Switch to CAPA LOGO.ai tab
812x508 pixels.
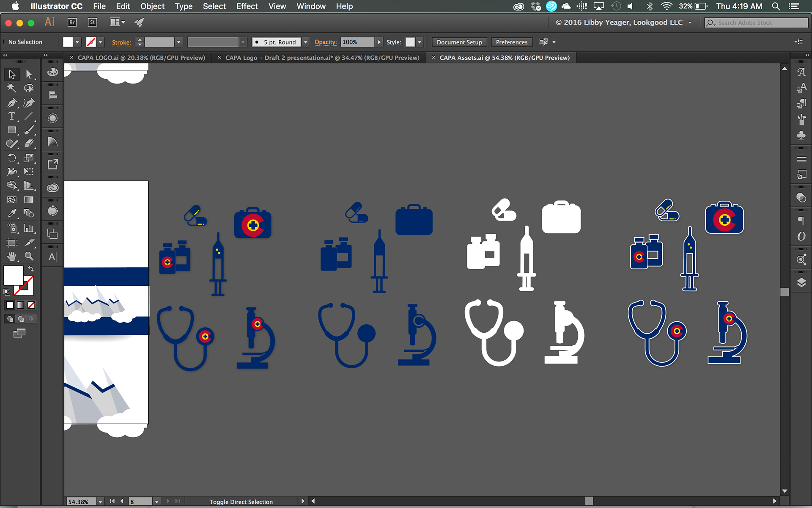coord(141,58)
